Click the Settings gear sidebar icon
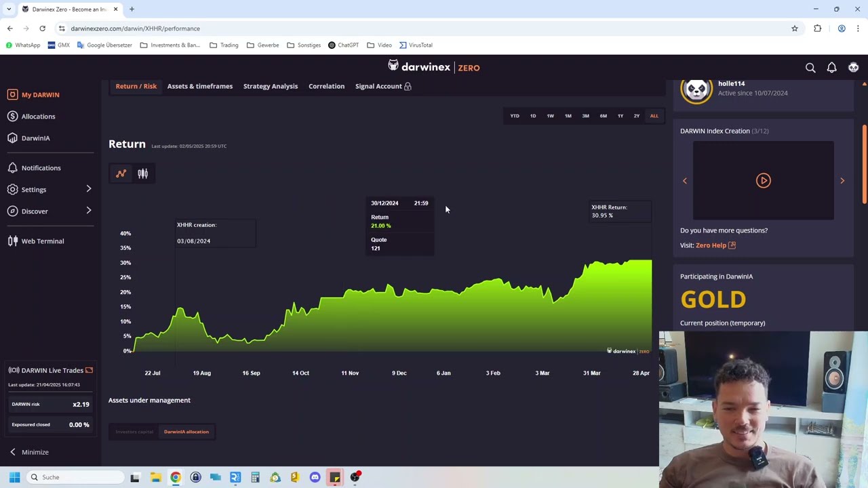The height and width of the screenshot is (488, 868). click(12, 190)
